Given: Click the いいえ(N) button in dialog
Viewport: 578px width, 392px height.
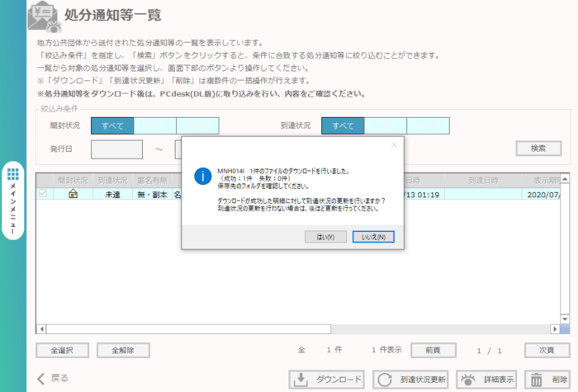Looking at the screenshot, I should coord(373,237).
